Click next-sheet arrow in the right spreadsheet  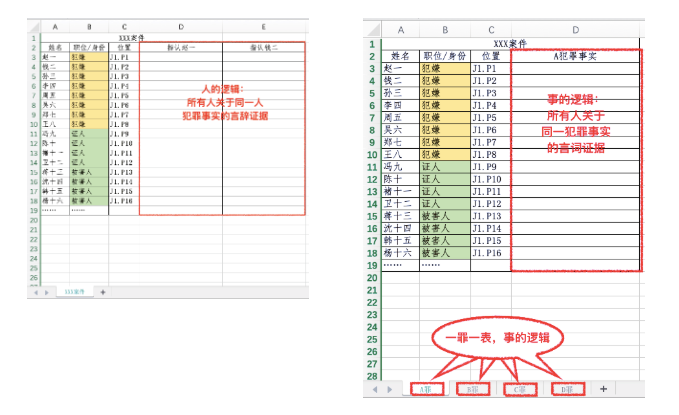(x=389, y=389)
